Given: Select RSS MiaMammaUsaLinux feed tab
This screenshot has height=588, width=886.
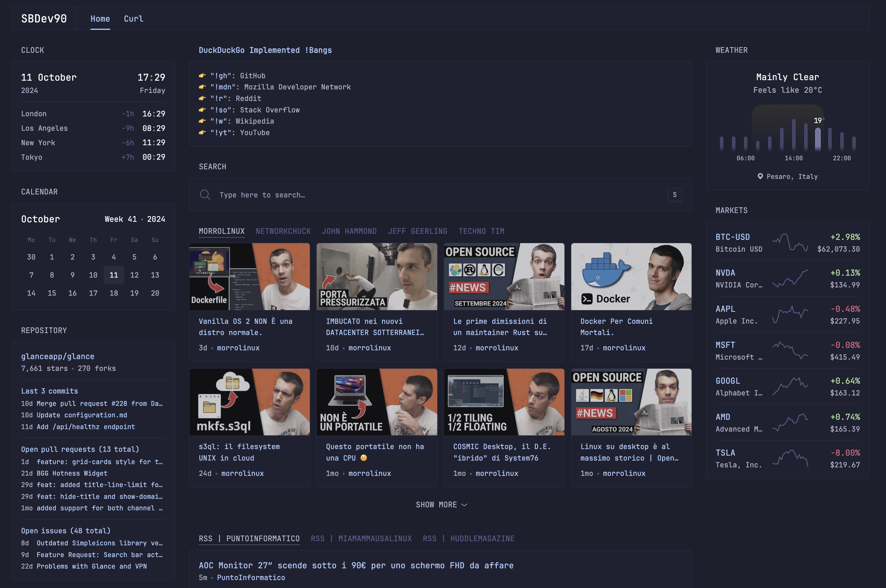Looking at the screenshot, I should pos(361,538).
